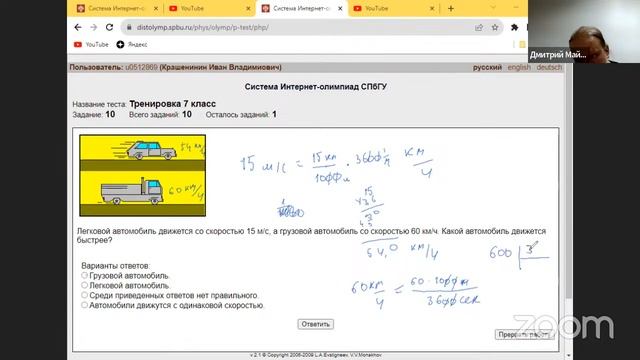Click the scrollbar down arrow
The width and height of the screenshot is (640, 360).
[569, 356]
